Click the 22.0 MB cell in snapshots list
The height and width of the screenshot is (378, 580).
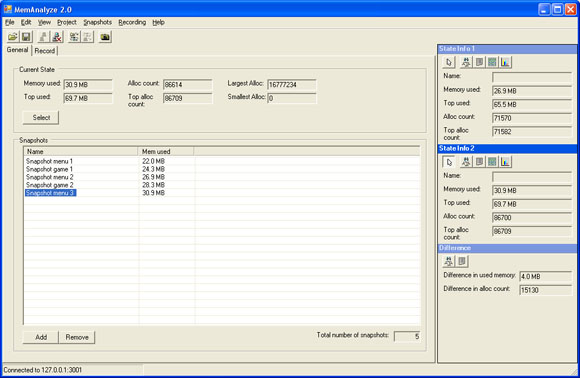point(153,161)
